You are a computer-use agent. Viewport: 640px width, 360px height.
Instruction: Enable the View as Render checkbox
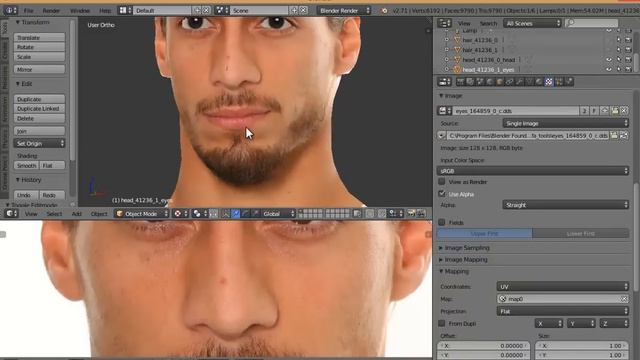pos(442,181)
